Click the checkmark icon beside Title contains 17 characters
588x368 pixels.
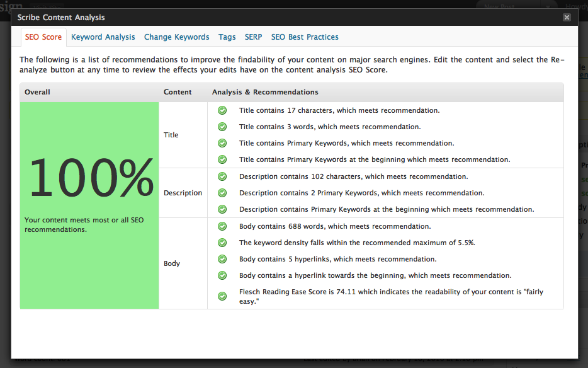[222, 110]
